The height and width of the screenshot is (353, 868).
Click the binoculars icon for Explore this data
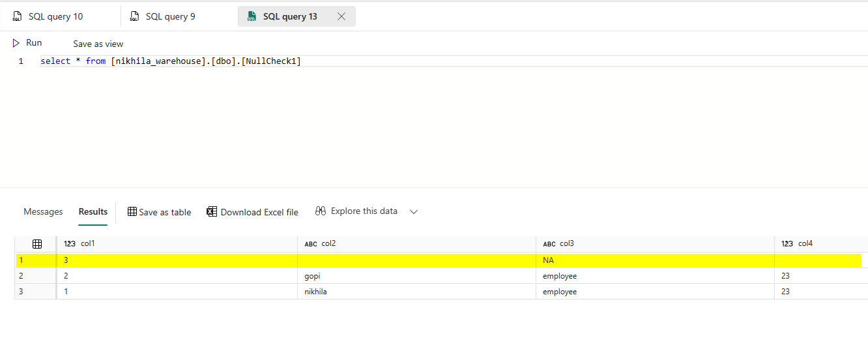pyautogui.click(x=320, y=211)
